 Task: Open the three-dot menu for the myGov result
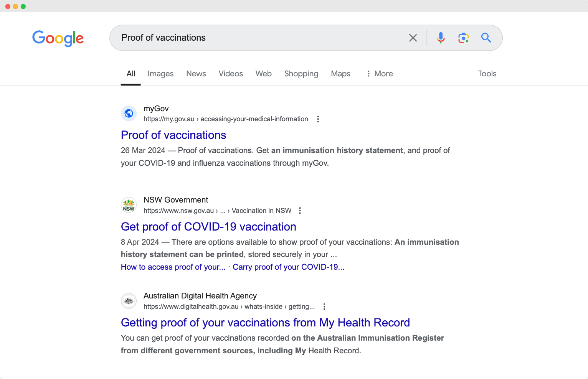click(318, 119)
